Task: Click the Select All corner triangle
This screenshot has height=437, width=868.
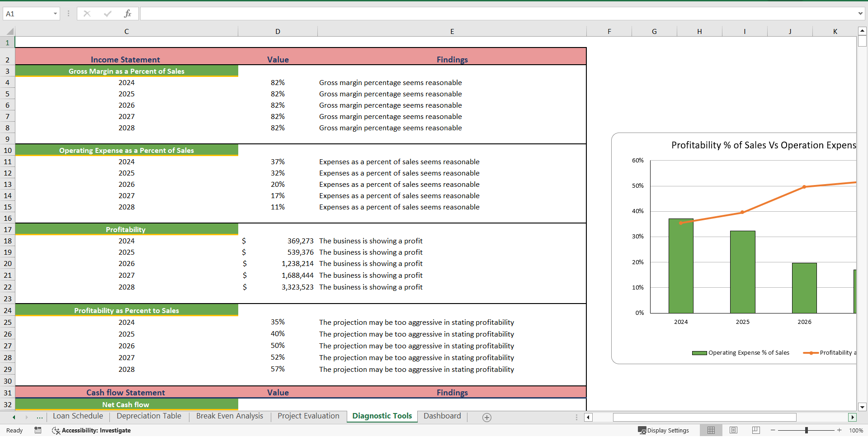Action: [9, 31]
